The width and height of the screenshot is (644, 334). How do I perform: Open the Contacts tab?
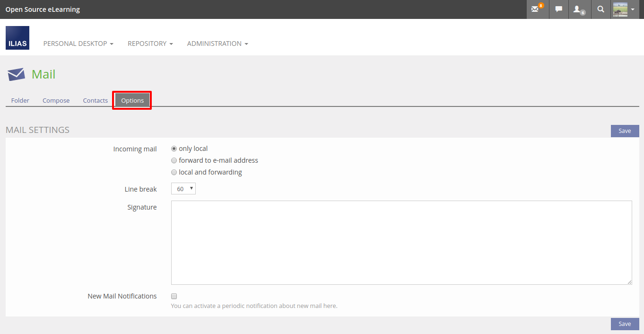95,100
